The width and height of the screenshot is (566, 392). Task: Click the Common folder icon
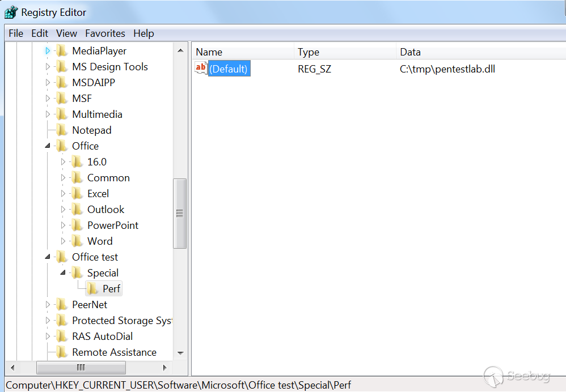(x=77, y=178)
